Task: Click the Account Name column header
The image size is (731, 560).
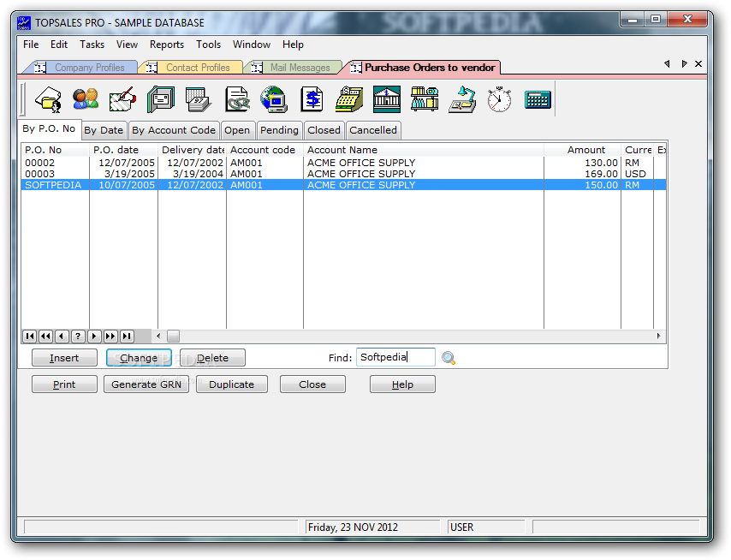Action: tap(424, 150)
